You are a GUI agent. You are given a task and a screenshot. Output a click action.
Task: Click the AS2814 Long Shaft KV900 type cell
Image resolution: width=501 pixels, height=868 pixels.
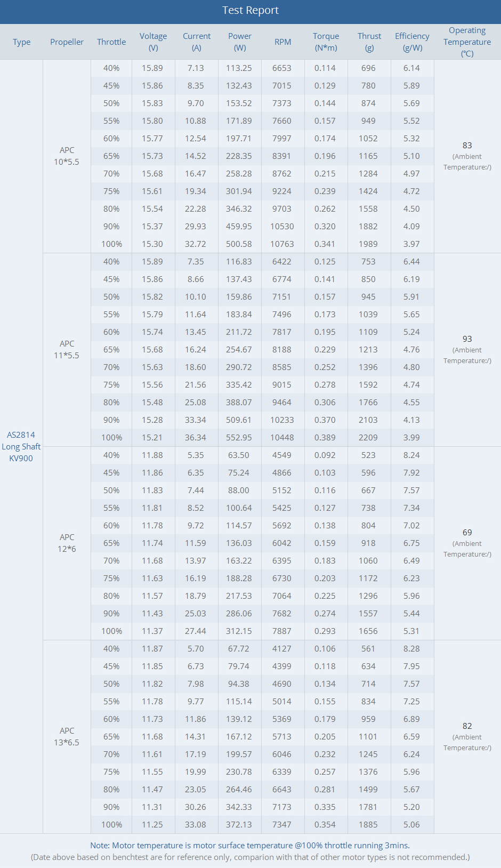click(x=21, y=447)
